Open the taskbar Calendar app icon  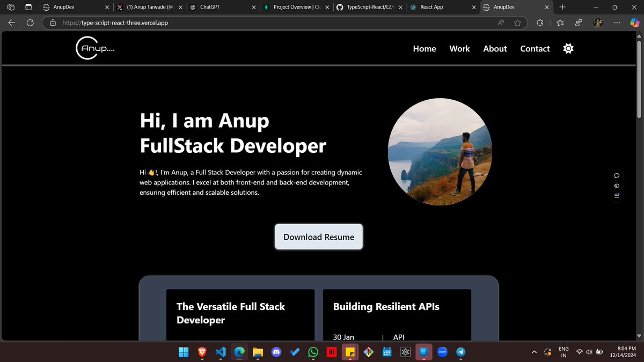(x=386, y=352)
